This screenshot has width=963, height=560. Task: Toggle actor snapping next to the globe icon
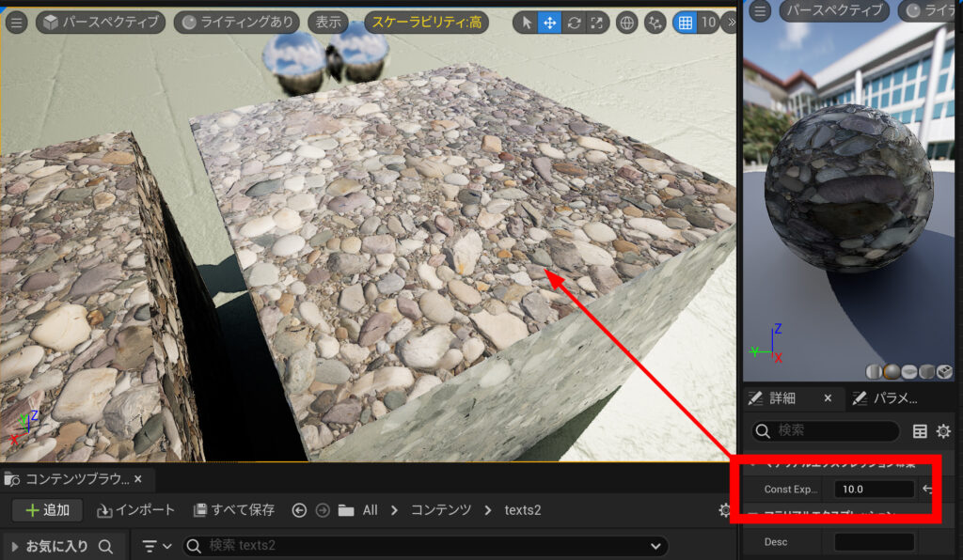655,23
